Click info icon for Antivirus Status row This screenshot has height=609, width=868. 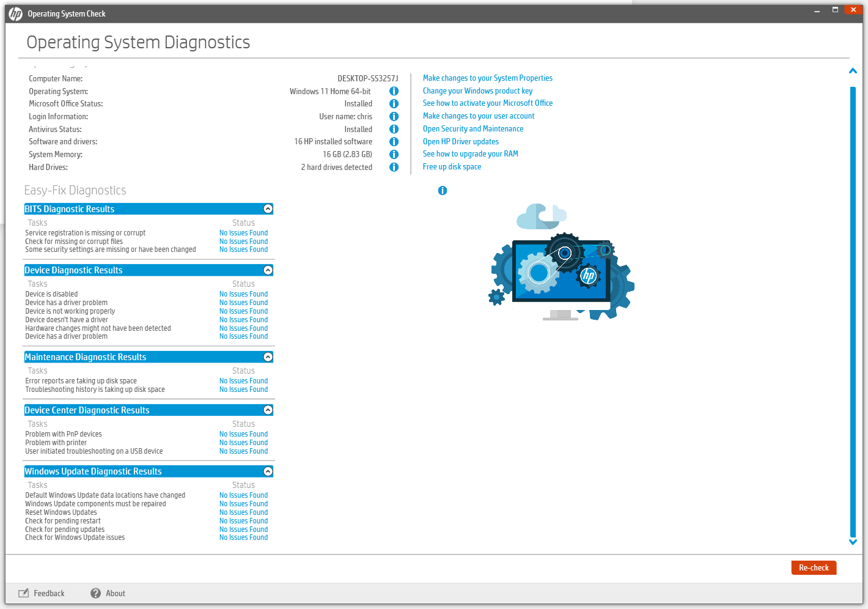394,129
